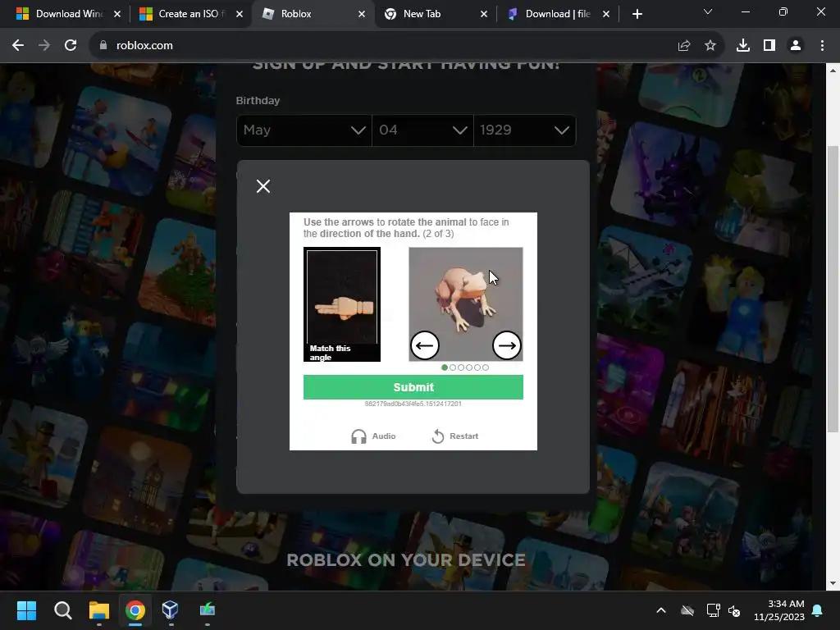Click the hand reference image labeled Match this angle
This screenshot has height=630, width=840.
point(342,304)
